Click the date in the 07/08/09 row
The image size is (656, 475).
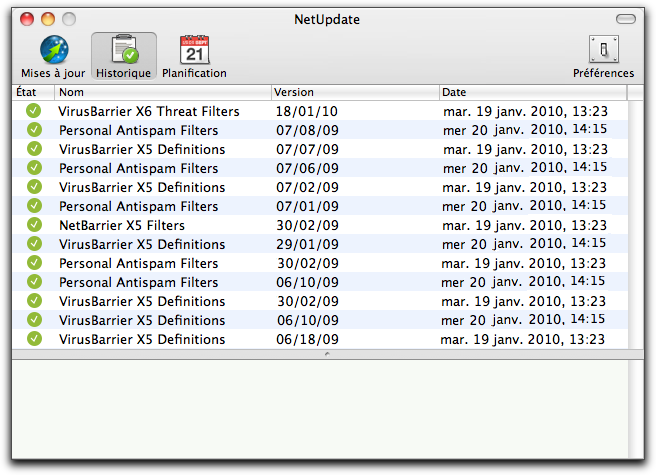(x=525, y=130)
